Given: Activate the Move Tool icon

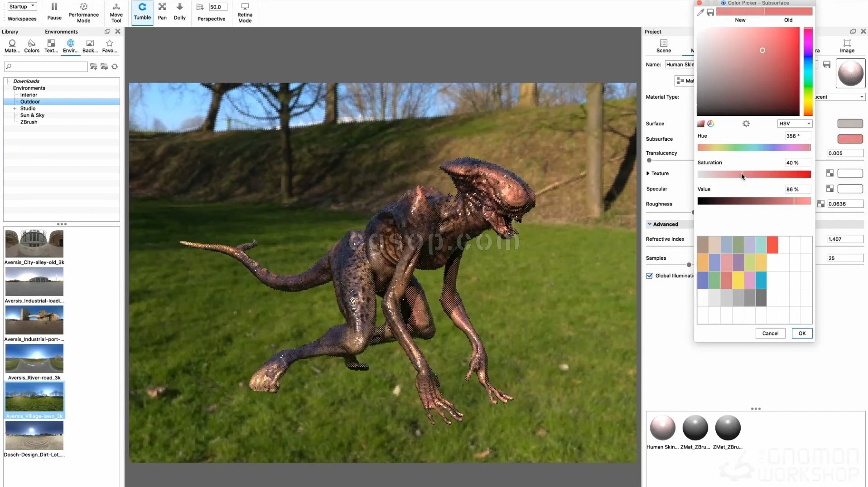Looking at the screenshot, I should (116, 13).
